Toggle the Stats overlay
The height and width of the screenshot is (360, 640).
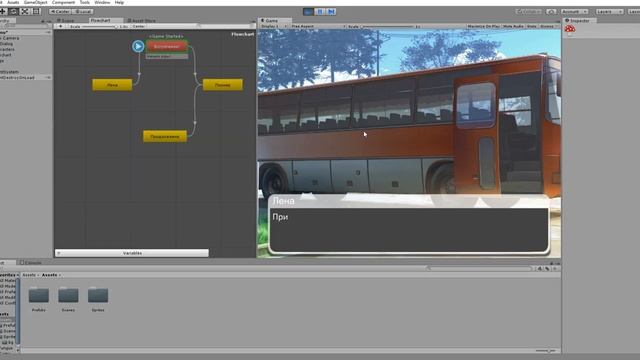pos(531,26)
